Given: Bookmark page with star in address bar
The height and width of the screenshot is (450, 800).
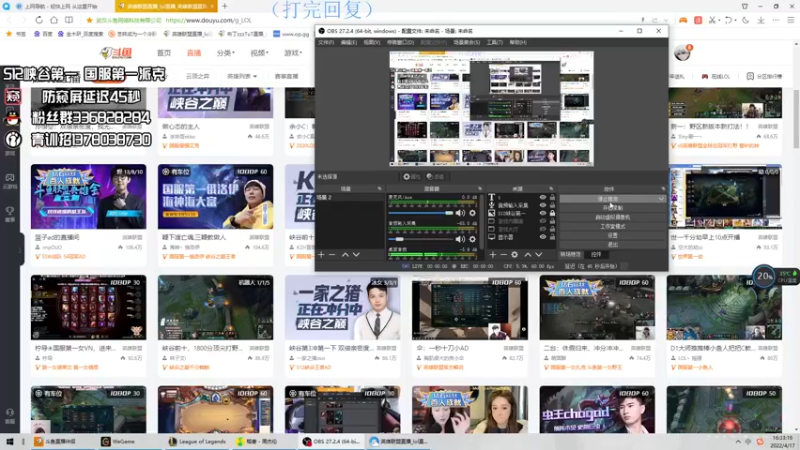Looking at the screenshot, I should [89, 20].
